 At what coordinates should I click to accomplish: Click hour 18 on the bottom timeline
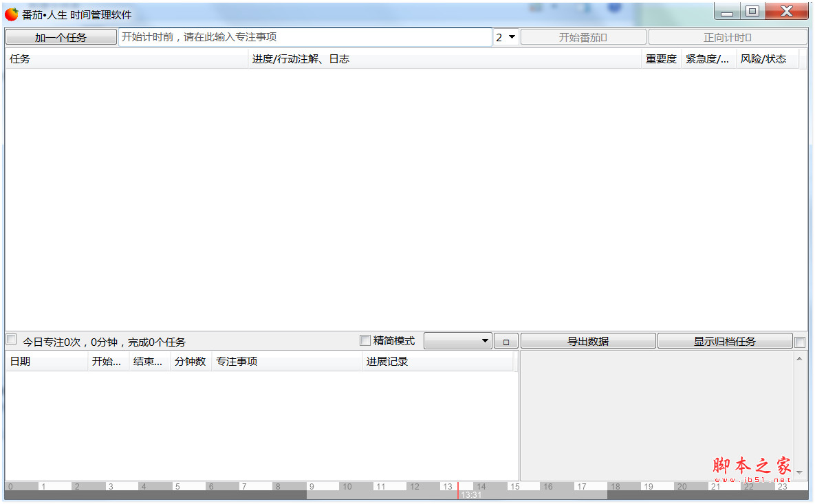pos(616,486)
